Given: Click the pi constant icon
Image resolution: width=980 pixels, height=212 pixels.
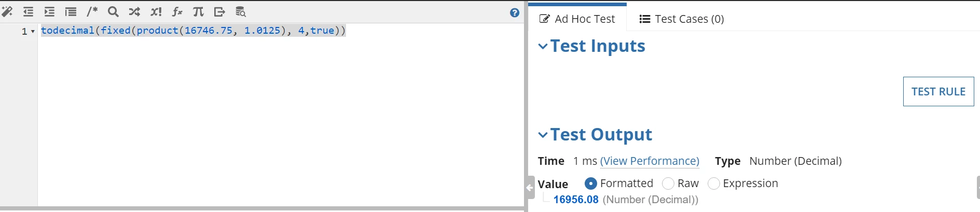Looking at the screenshot, I should point(198,11).
